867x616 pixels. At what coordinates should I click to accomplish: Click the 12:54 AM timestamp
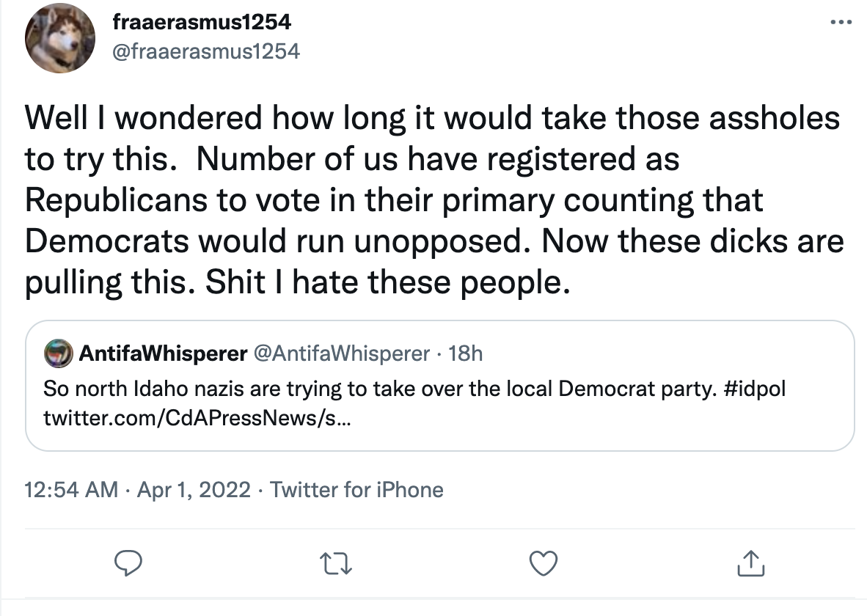coord(71,489)
